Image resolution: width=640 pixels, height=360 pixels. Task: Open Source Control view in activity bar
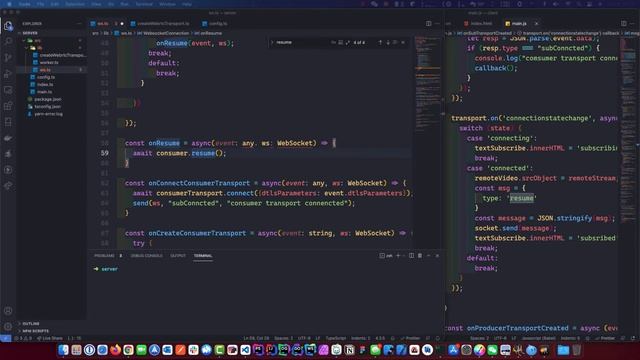(8, 58)
